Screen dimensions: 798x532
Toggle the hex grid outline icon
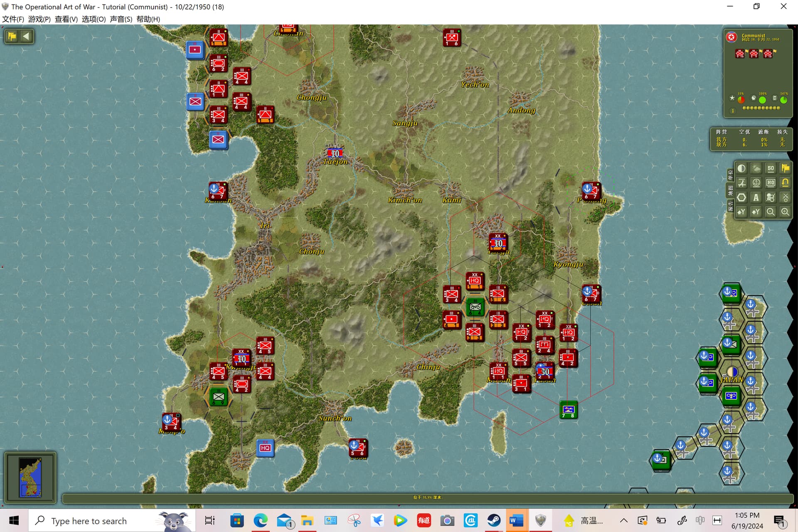click(741, 197)
